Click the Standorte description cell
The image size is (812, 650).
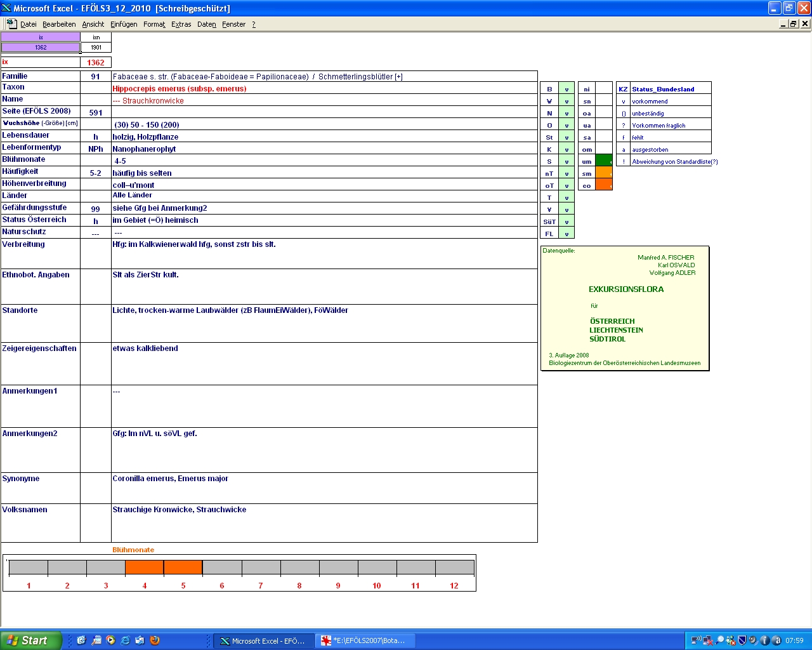324,323
